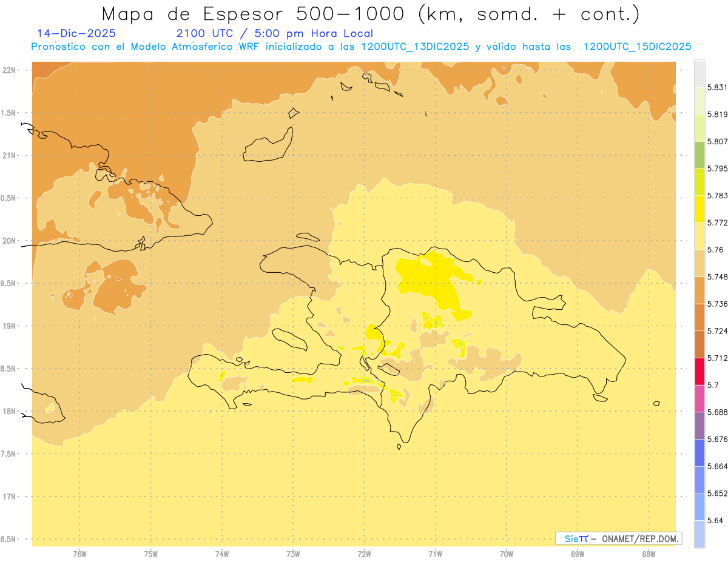The height and width of the screenshot is (562, 728).
Task: Click the latitude axis label 18N
Action: coord(9,411)
